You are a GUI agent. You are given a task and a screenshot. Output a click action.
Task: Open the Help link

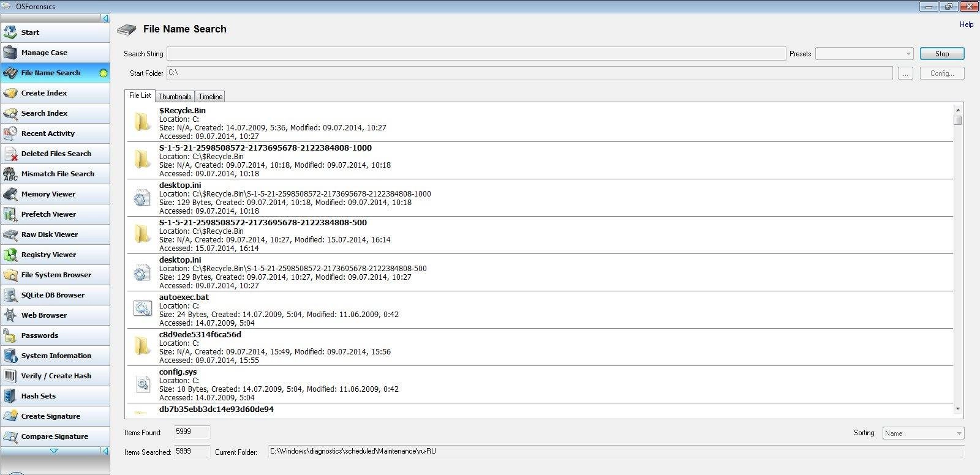pyautogui.click(x=967, y=24)
